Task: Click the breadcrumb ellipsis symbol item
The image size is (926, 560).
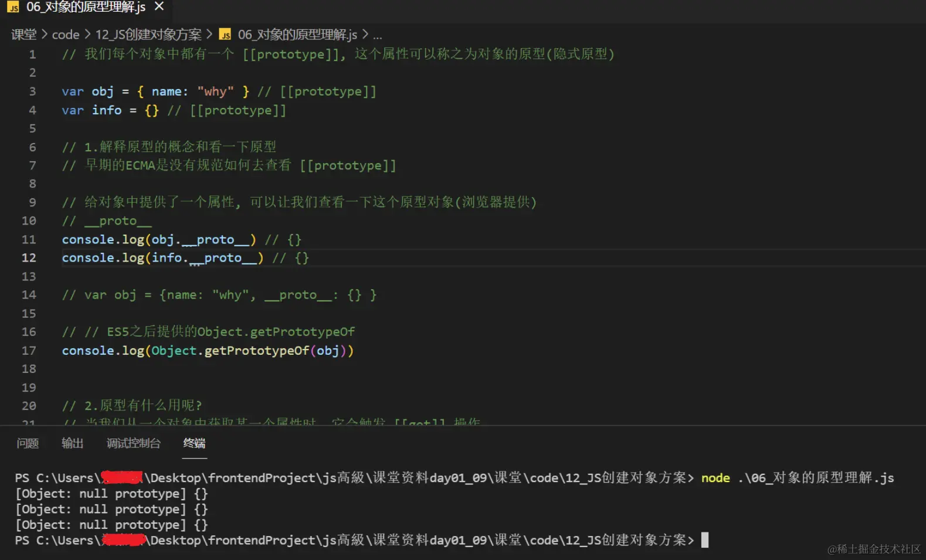Action: coord(378,35)
